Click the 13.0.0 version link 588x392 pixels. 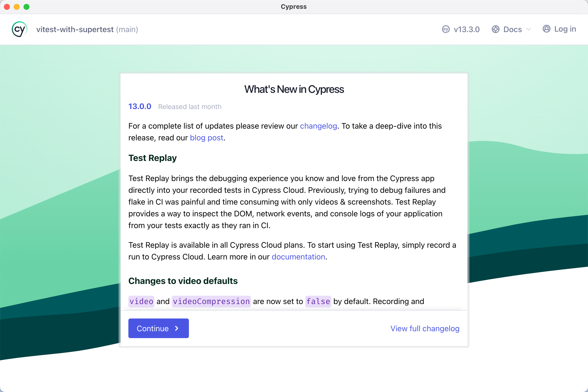pos(140,107)
